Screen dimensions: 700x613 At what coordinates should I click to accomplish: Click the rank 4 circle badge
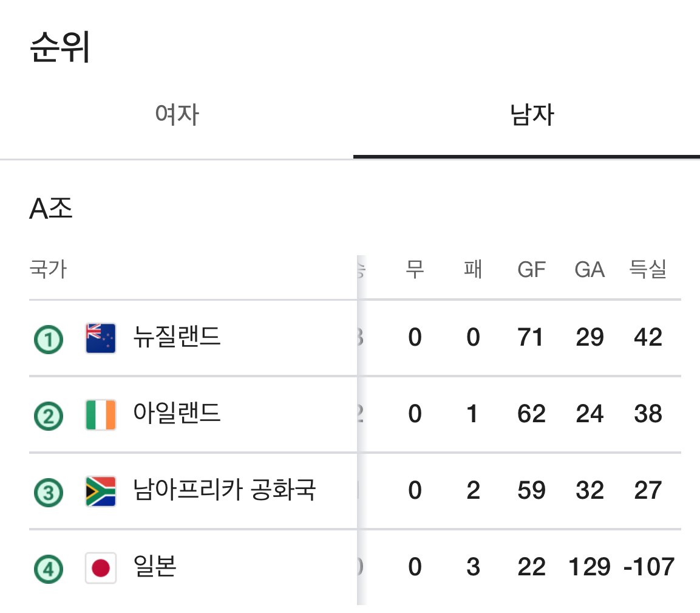coord(48,569)
